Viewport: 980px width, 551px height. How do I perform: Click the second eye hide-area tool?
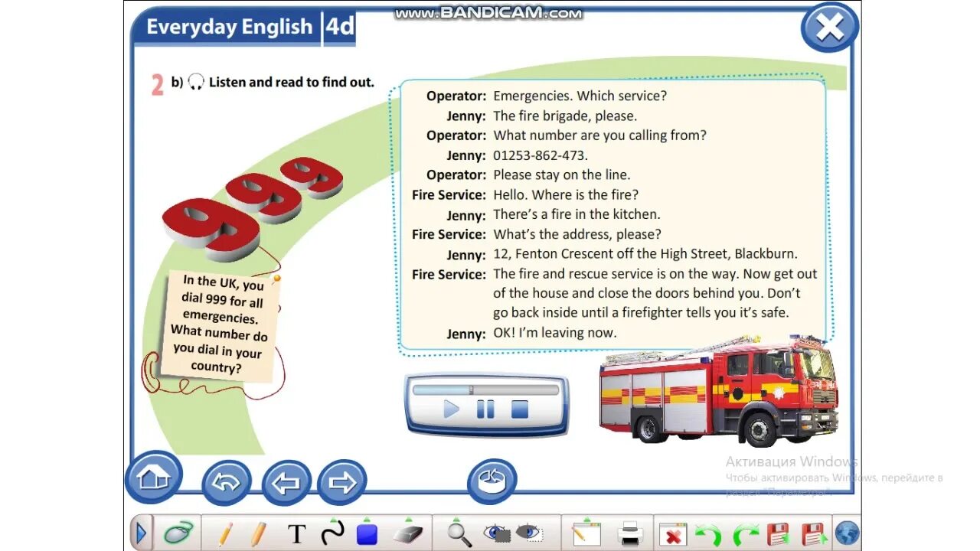530,533
